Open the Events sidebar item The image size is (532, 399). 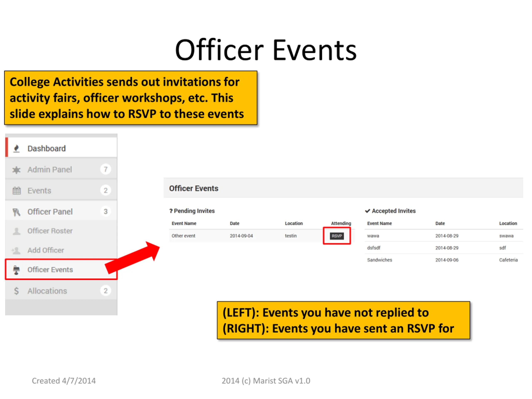[x=61, y=190]
